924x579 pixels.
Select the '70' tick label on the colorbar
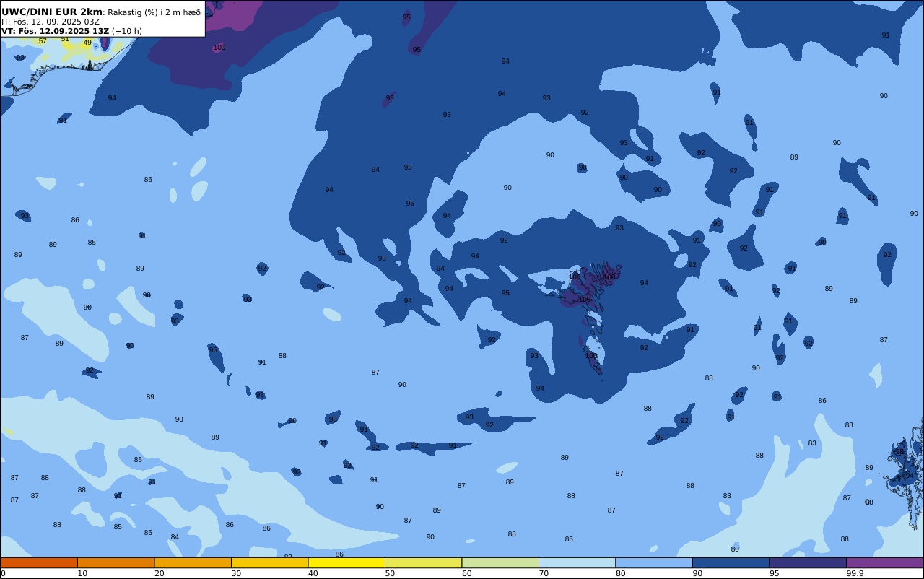(544, 573)
